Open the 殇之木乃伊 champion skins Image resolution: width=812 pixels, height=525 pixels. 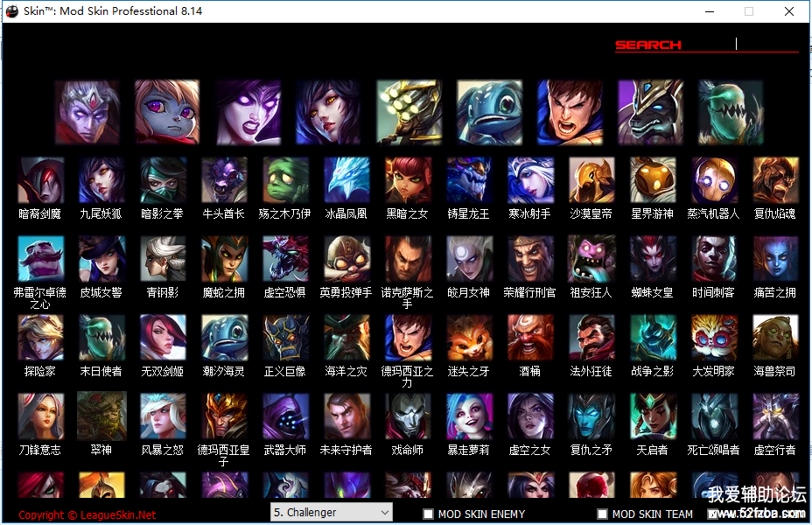285,180
